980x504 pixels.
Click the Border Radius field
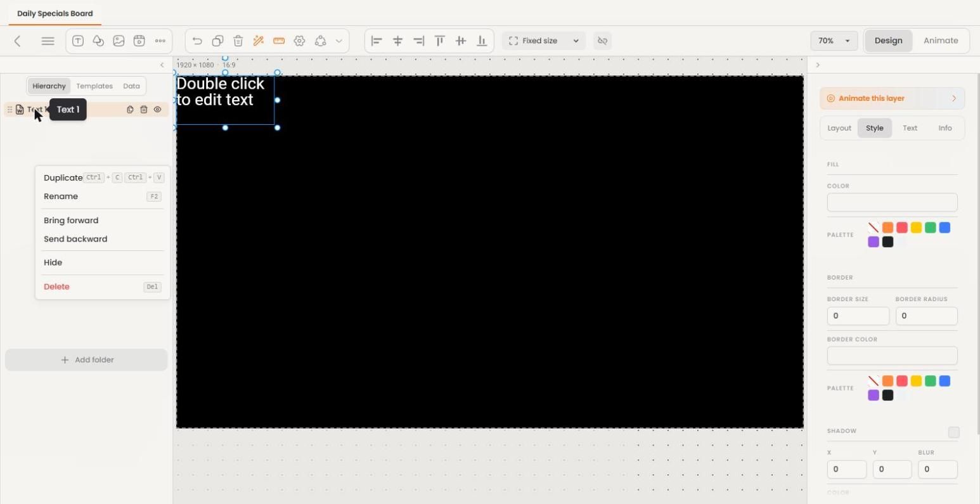926,316
